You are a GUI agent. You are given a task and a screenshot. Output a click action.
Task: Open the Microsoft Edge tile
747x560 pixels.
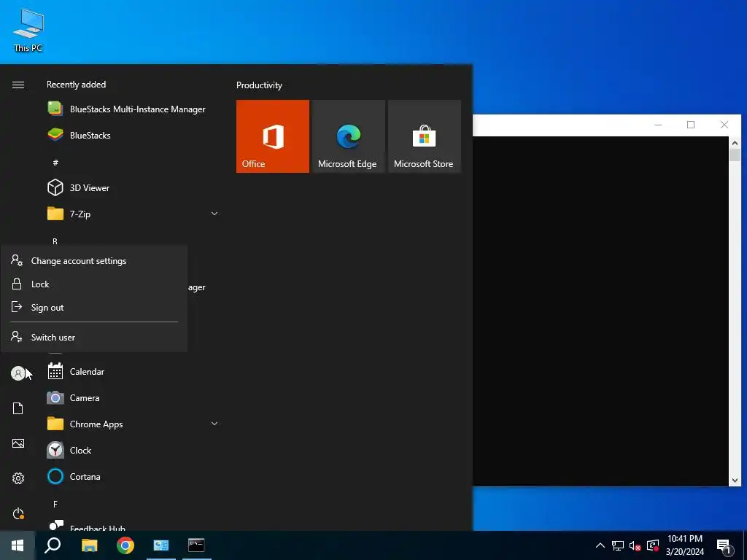[348, 136]
